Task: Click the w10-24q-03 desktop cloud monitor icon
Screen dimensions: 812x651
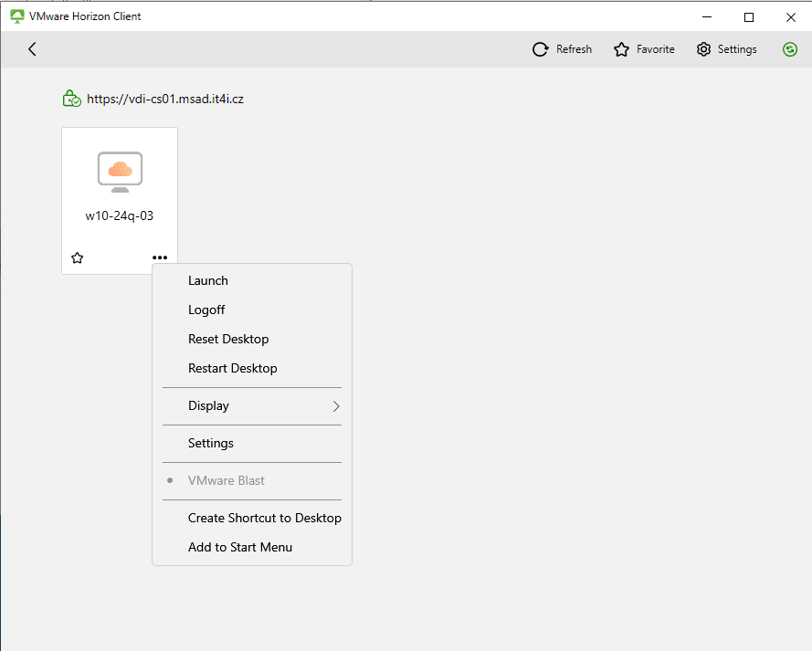Action: 120,171
